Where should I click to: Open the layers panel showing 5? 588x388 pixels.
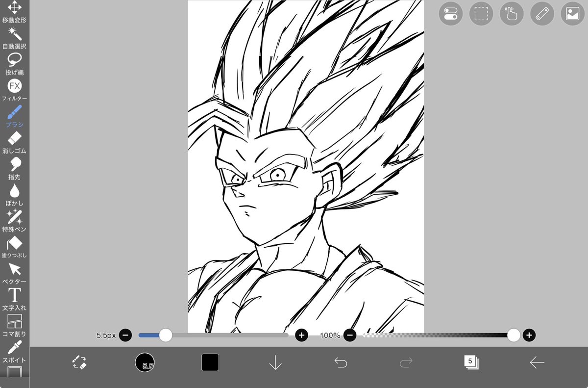[x=471, y=362]
